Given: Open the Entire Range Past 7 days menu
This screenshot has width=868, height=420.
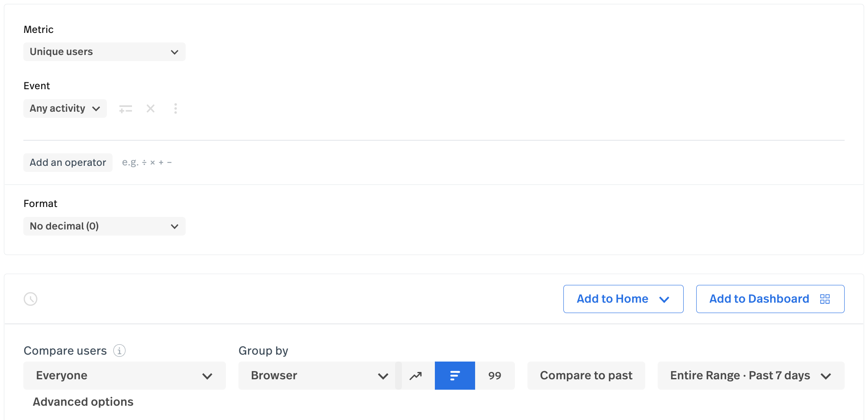Looking at the screenshot, I should 751,376.
